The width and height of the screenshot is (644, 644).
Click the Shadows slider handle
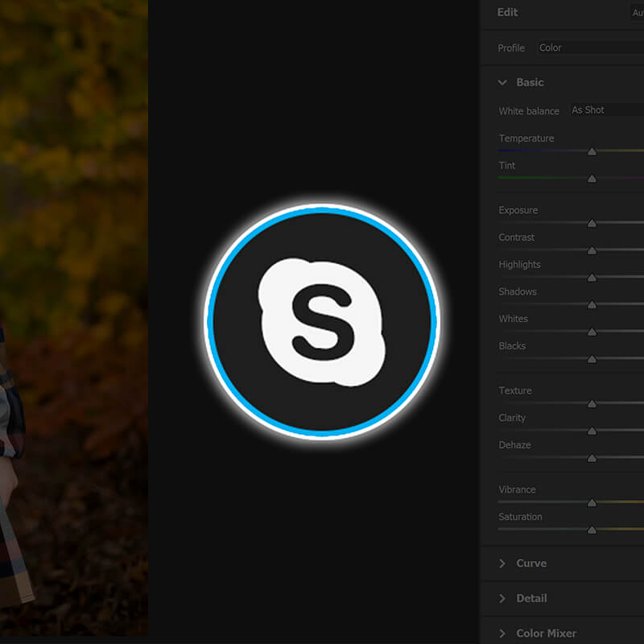coord(592,305)
